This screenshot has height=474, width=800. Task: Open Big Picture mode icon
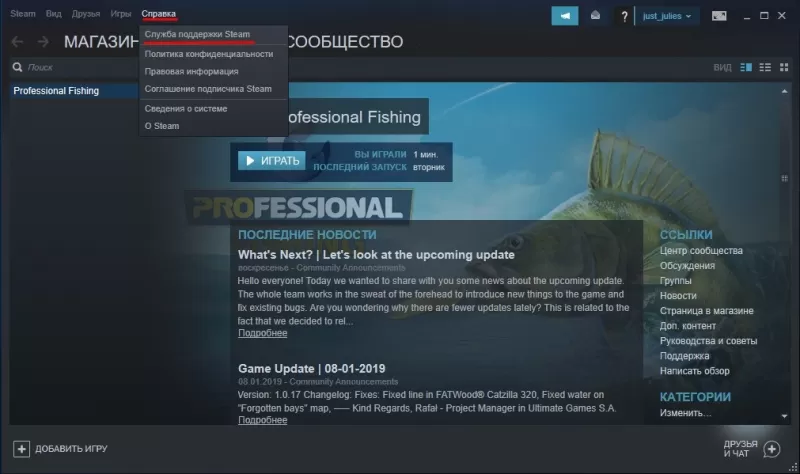719,16
